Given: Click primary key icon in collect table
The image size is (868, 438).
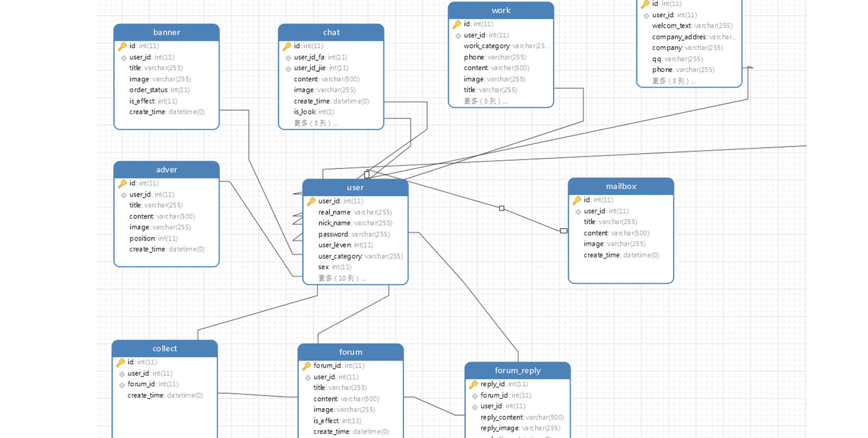Looking at the screenshot, I should [120, 362].
